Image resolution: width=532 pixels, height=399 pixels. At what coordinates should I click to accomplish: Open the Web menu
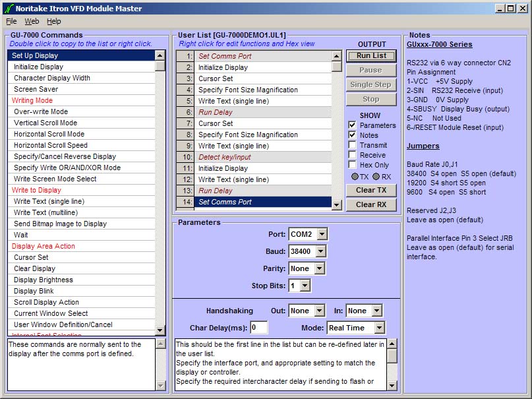click(x=32, y=21)
